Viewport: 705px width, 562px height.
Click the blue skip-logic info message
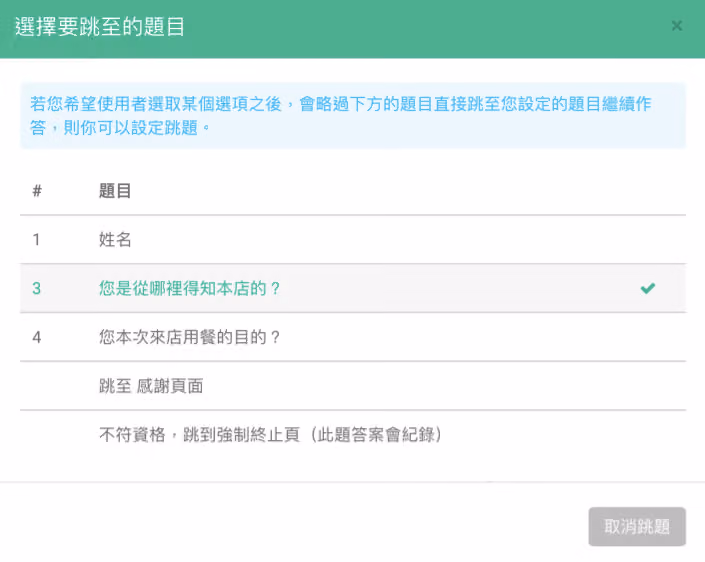pyautogui.click(x=353, y=116)
